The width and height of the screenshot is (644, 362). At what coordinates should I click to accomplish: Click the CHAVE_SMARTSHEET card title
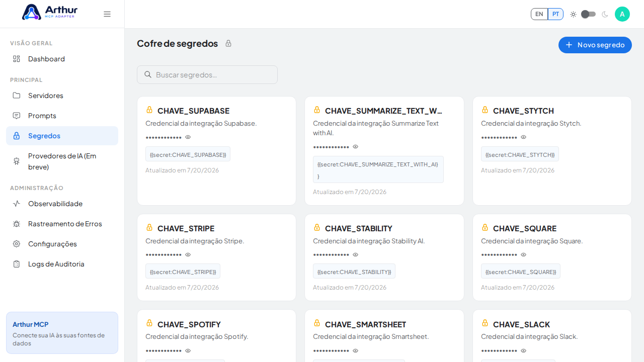coord(365,324)
